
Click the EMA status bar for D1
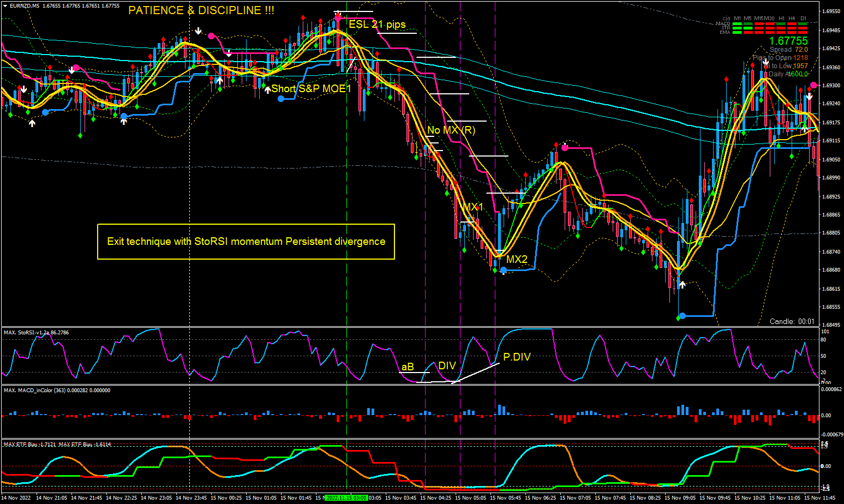803,32
